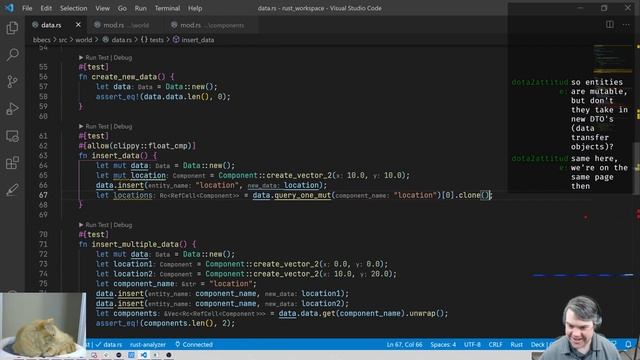Open the editor More Actions ellipsis
This screenshot has height=360, width=640.
click(x=626, y=24)
